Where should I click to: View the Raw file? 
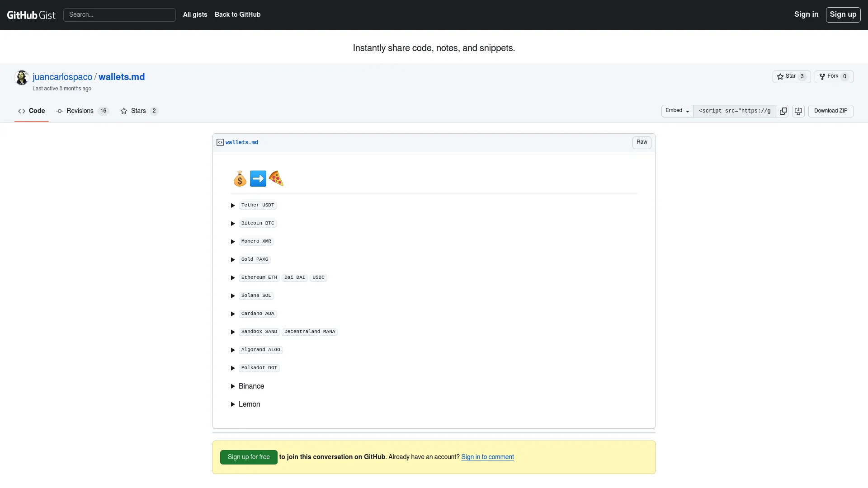click(x=642, y=142)
